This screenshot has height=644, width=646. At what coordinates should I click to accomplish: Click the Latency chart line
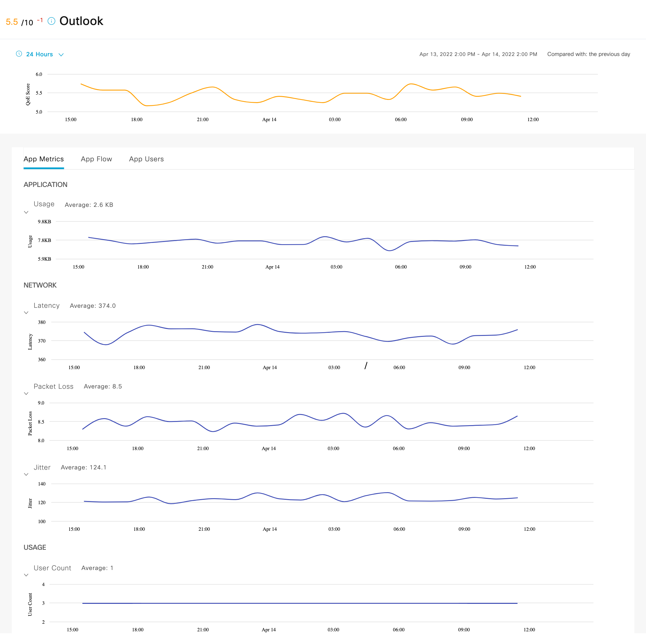181,329
